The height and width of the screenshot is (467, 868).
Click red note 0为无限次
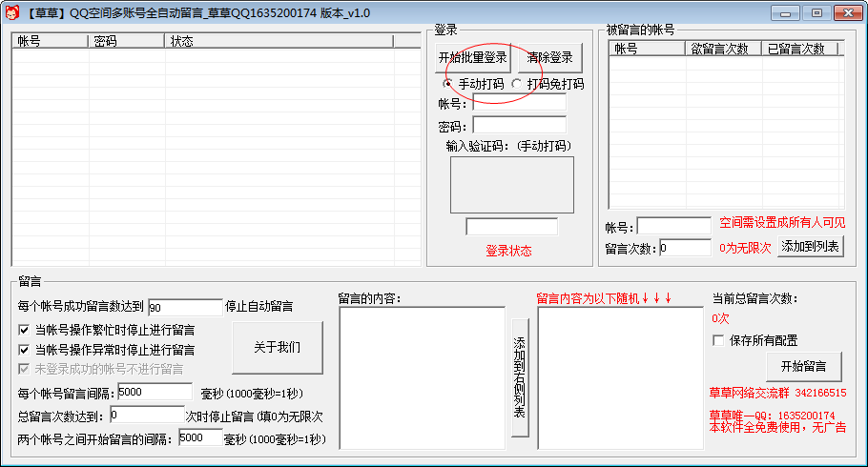click(745, 248)
